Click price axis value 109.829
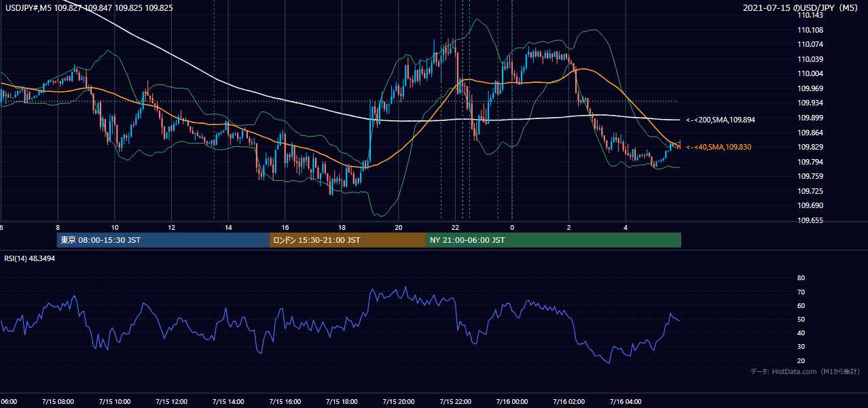Image resolution: width=868 pixels, height=408 pixels. point(811,147)
